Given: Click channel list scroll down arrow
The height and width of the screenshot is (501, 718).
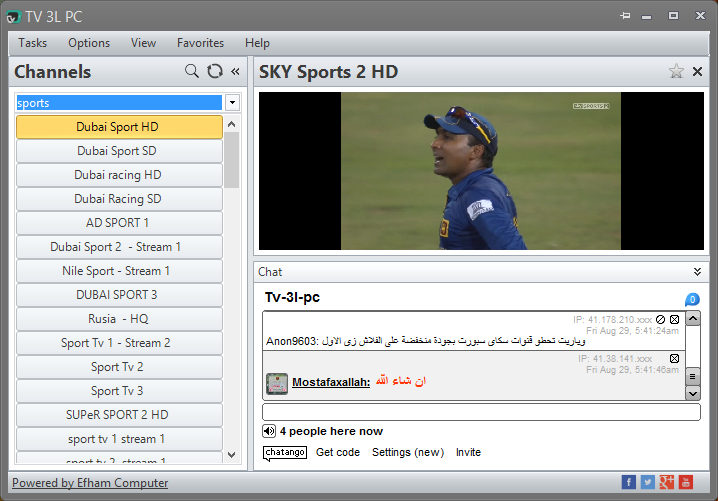Looking at the screenshot, I should tap(232, 455).
